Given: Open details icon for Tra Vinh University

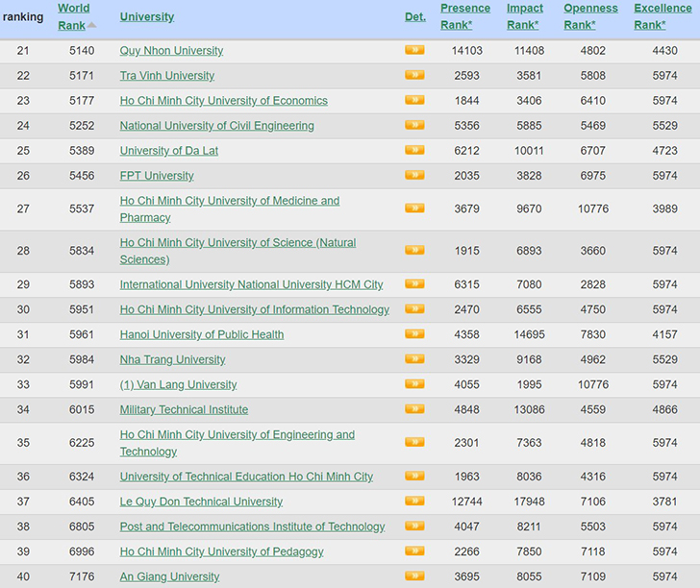Looking at the screenshot, I should coord(414,75).
